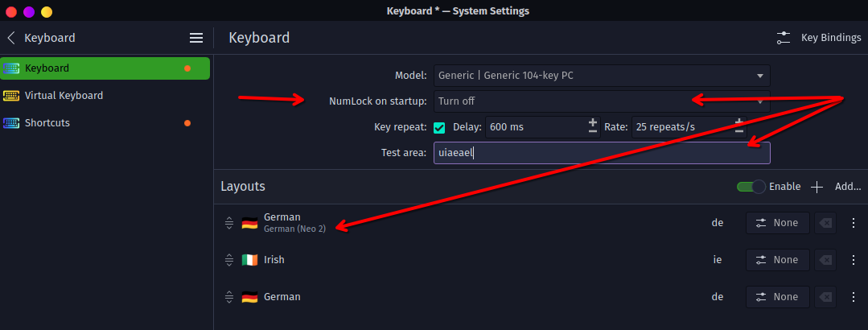Increase the key repeat Delay value
The image size is (868, 330).
tap(592, 123)
